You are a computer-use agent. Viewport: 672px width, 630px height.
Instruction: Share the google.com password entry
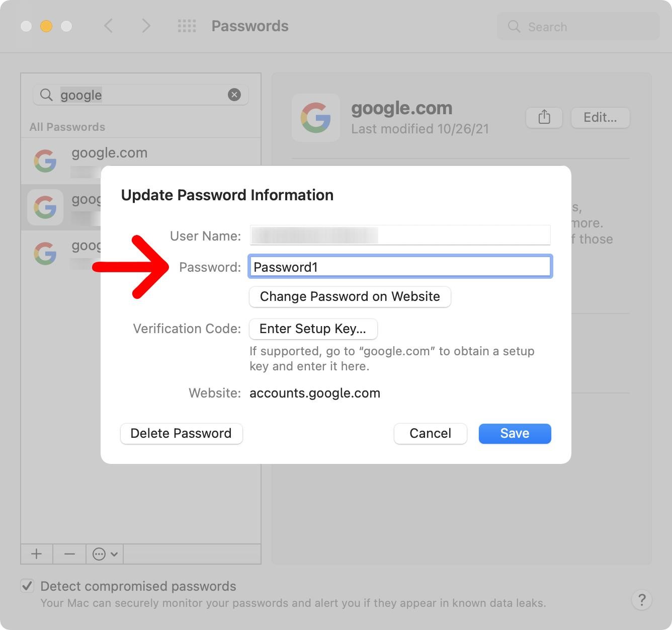point(544,117)
